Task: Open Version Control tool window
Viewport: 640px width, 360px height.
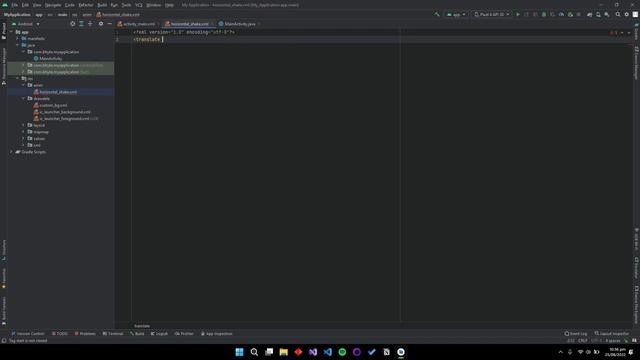Action: [28, 333]
